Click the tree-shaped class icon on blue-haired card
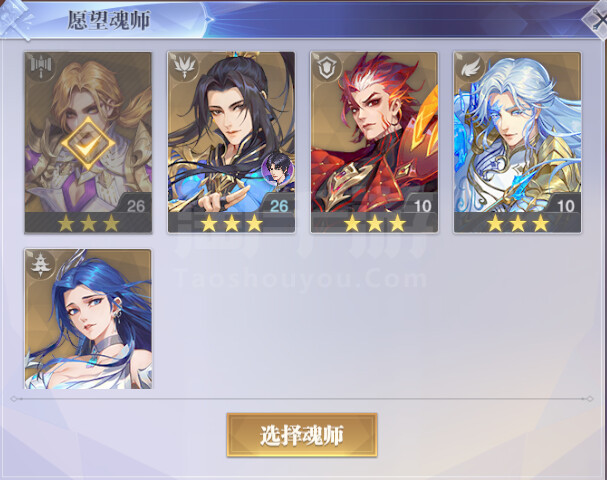The width and height of the screenshot is (607, 480). pos(41,264)
